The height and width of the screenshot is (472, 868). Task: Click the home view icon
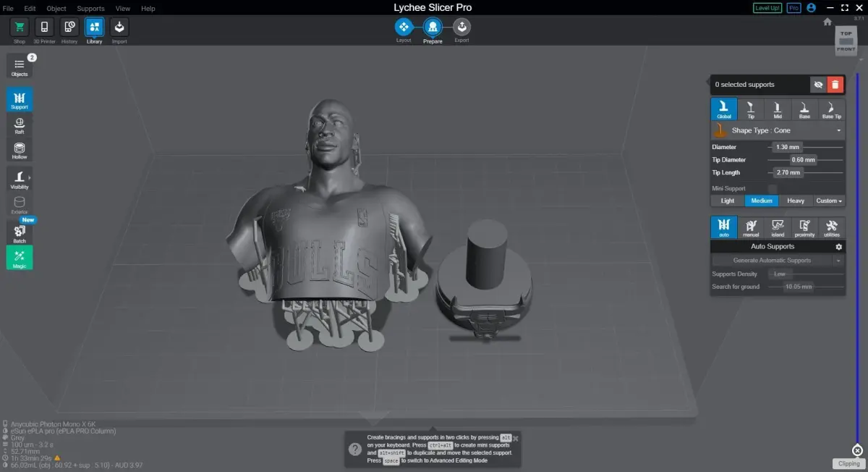pyautogui.click(x=827, y=22)
